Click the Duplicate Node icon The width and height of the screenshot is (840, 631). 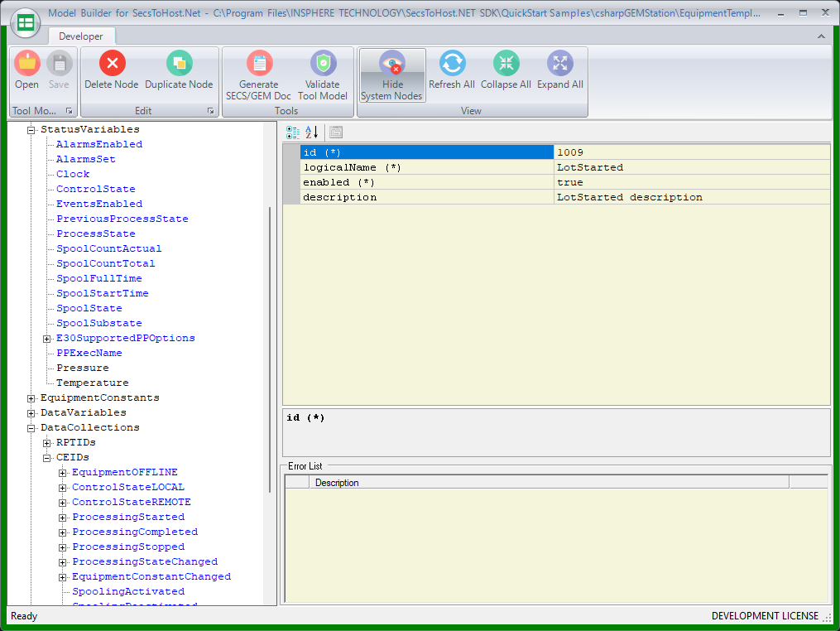coord(179,65)
